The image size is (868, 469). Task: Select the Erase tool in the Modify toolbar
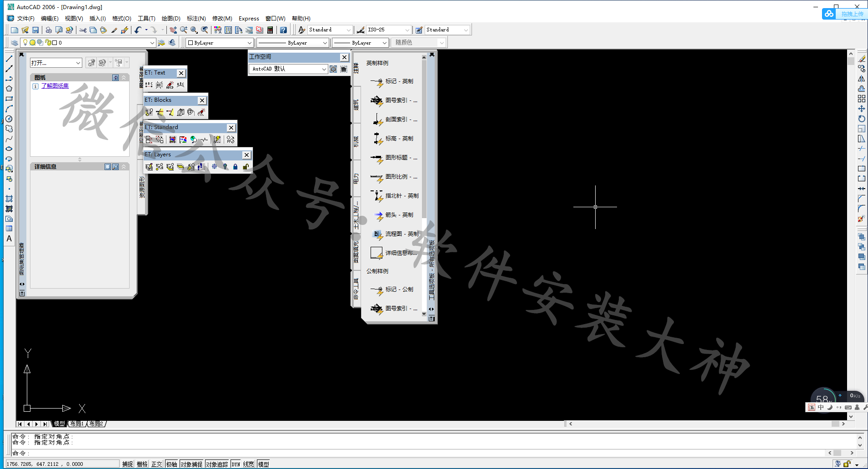(862, 59)
